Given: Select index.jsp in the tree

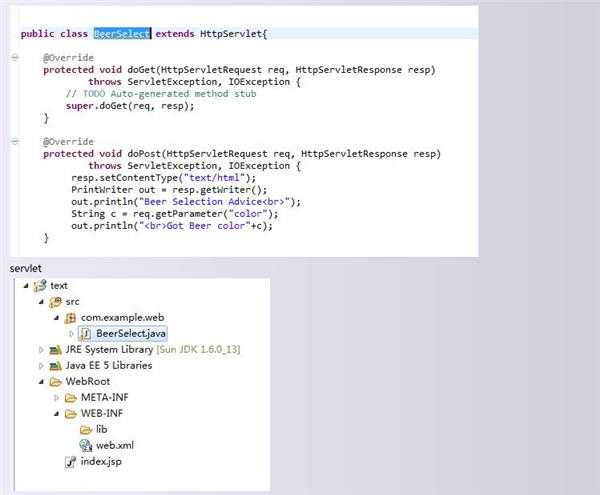Looking at the screenshot, I should pos(101,461).
